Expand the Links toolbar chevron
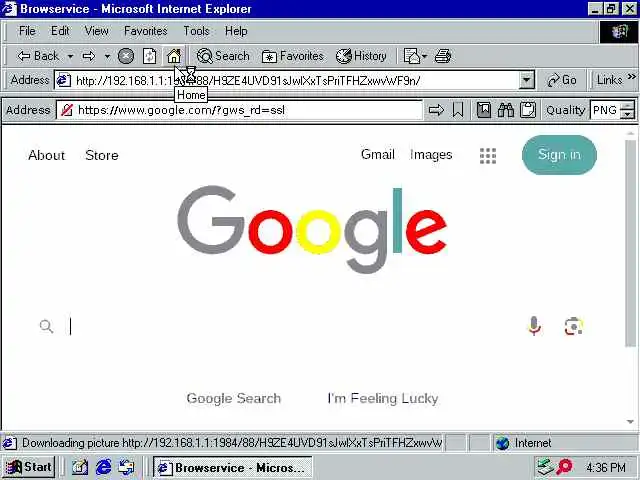Image resolution: width=640 pixels, height=480 pixels. coord(632,77)
